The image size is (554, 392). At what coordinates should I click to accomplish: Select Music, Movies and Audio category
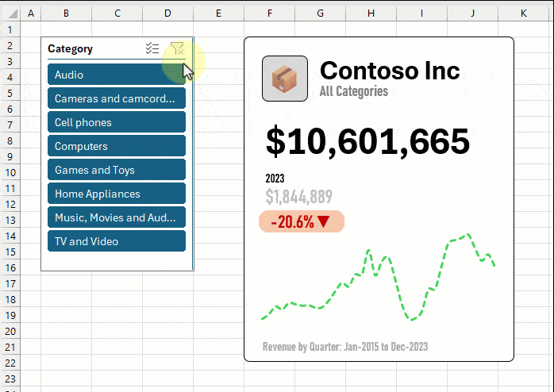click(117, 217)
